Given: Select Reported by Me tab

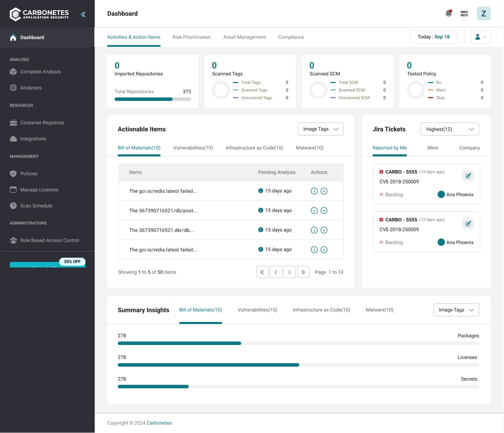Looking at the screenshot, I should 389,148.
